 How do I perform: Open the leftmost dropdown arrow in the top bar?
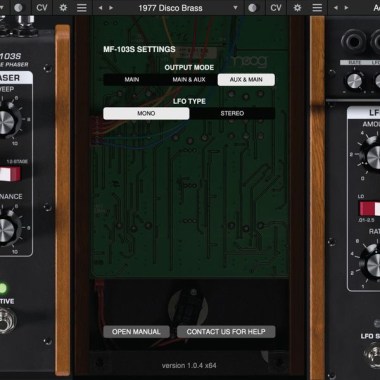2,8
